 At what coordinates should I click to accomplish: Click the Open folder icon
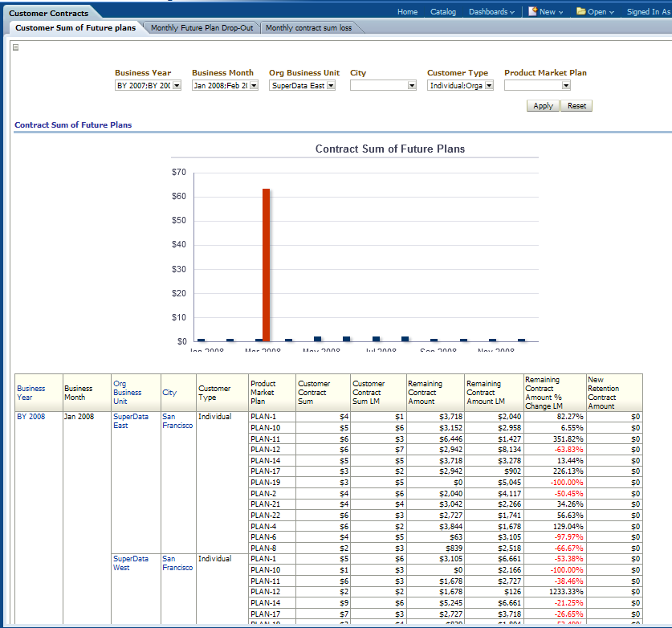[580, 11]
